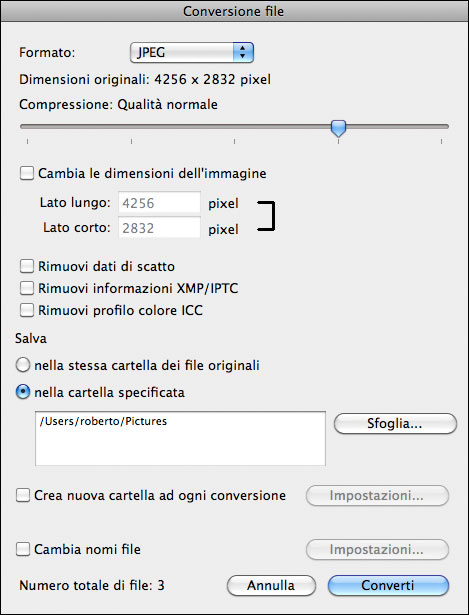
Task: Select nella cartella specificata radio button
Action: pos(23,392)
